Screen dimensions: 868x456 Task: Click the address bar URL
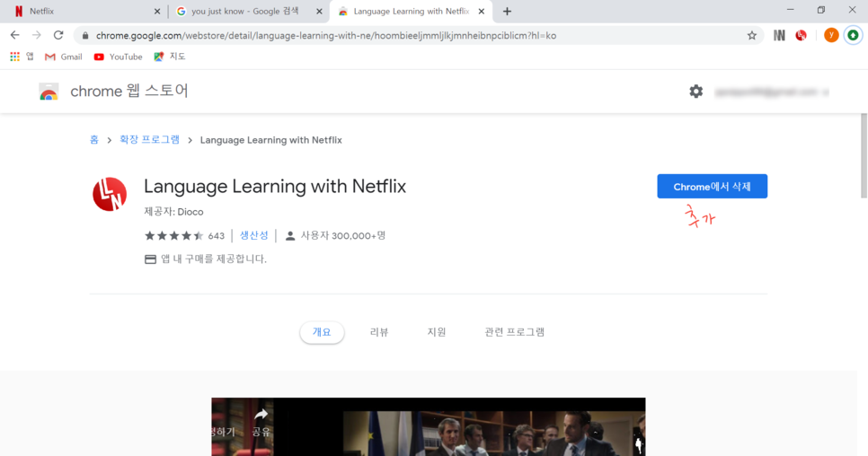(x=326, y=35)
